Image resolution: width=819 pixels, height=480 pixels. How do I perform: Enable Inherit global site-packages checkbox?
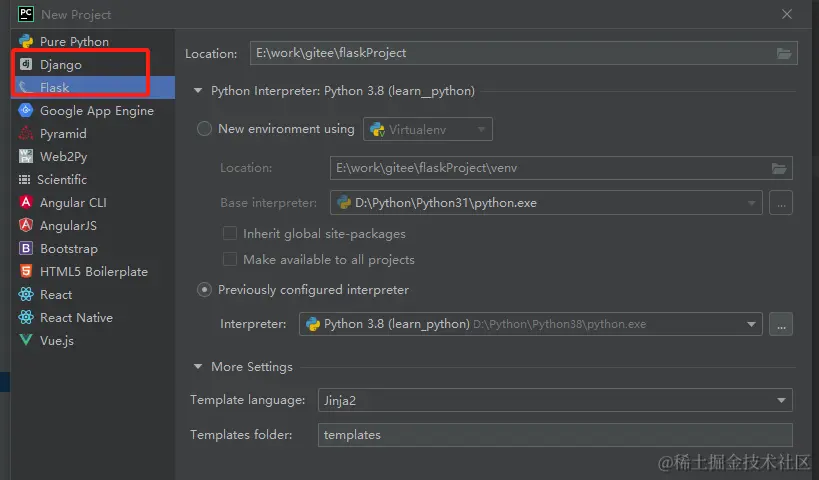click(230, 234)
